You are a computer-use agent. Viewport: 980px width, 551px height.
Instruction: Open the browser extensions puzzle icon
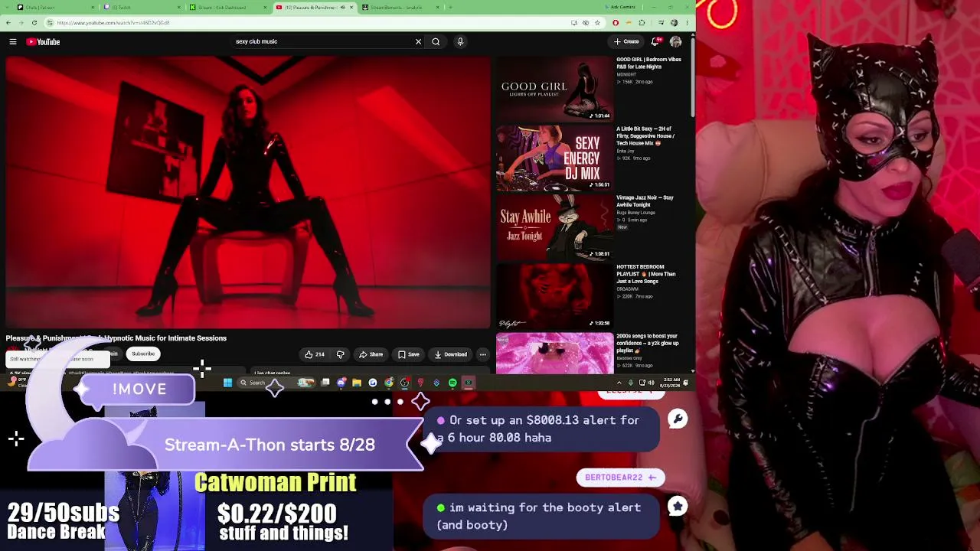pos(642,23)
